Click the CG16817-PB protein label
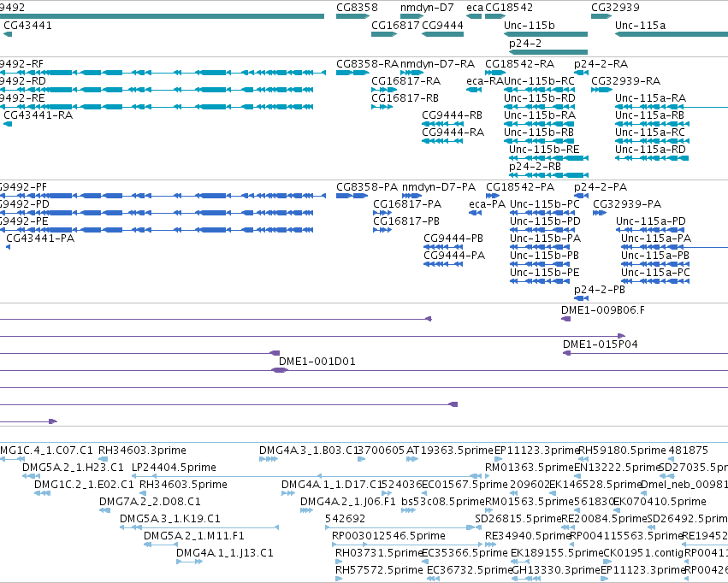728x583 pixels. tap(406, 221)
